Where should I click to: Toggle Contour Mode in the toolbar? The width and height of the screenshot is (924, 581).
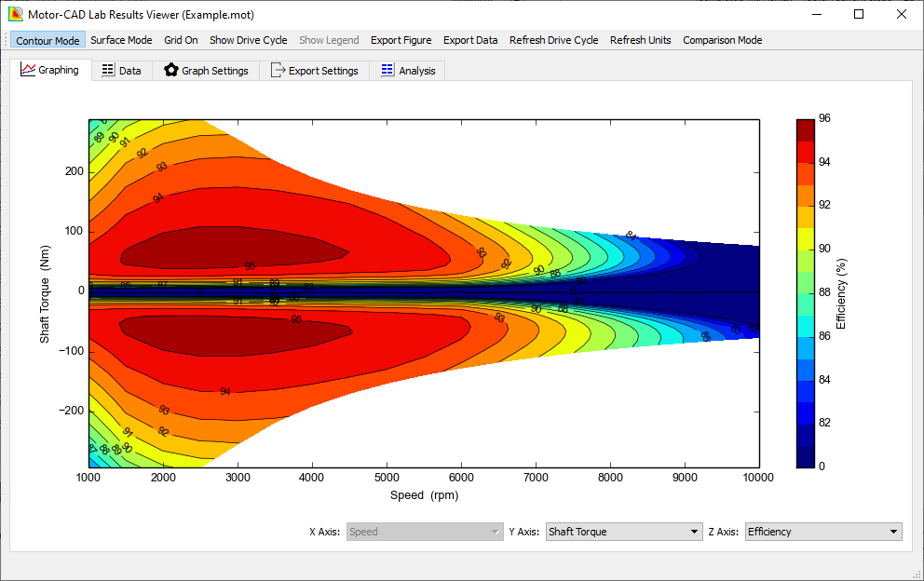click(x=48, y=40)
